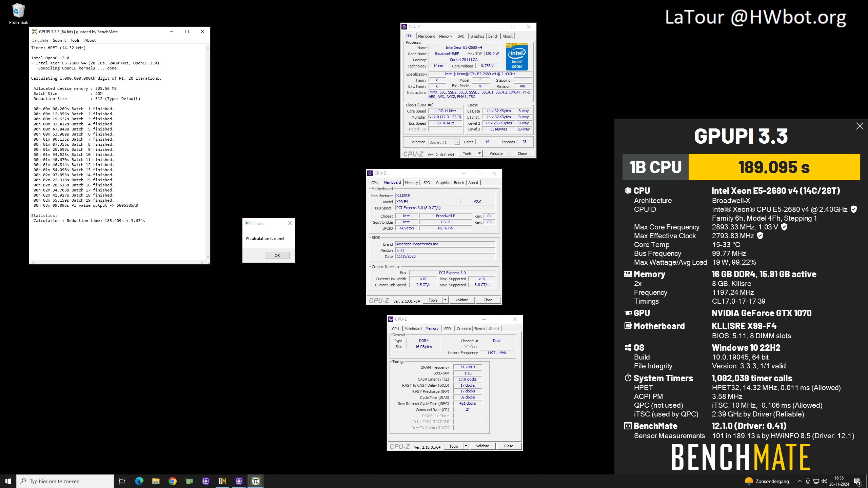Switch to GPUPI via its pi taskbar icon
868x488 pixels.
coord(256,481)
